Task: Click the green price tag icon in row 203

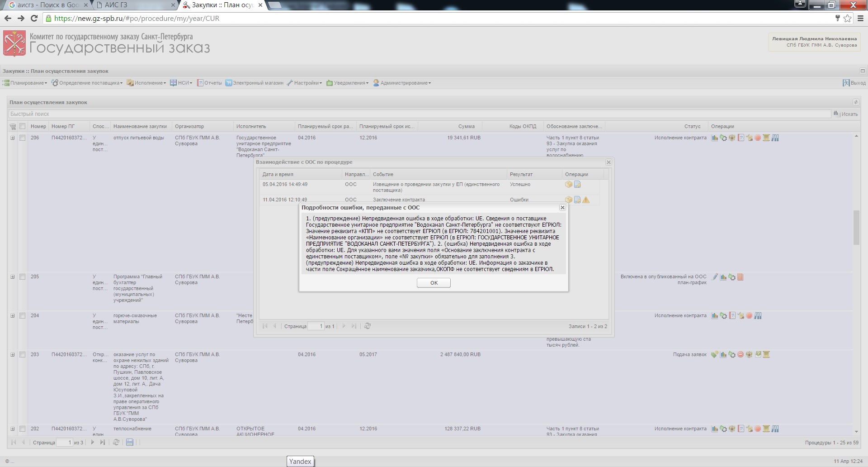Action: (715, 355)
